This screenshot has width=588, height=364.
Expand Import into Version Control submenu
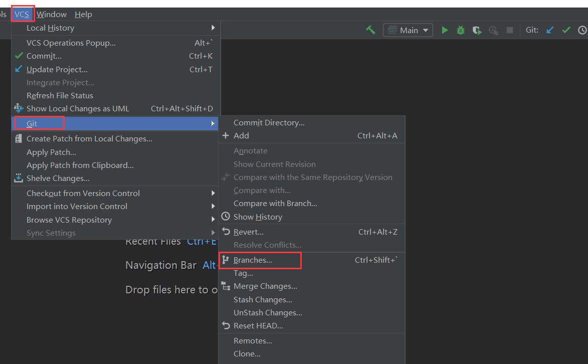pos(115,207)
